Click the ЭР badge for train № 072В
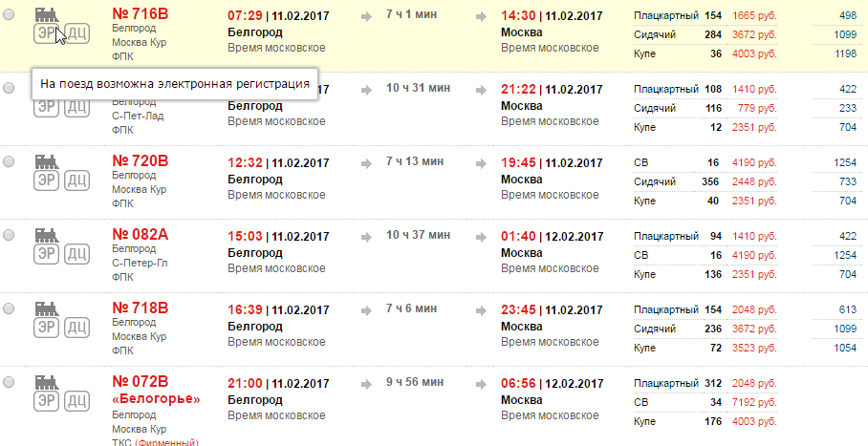This screenshot has width=868, height=446. 45,405
